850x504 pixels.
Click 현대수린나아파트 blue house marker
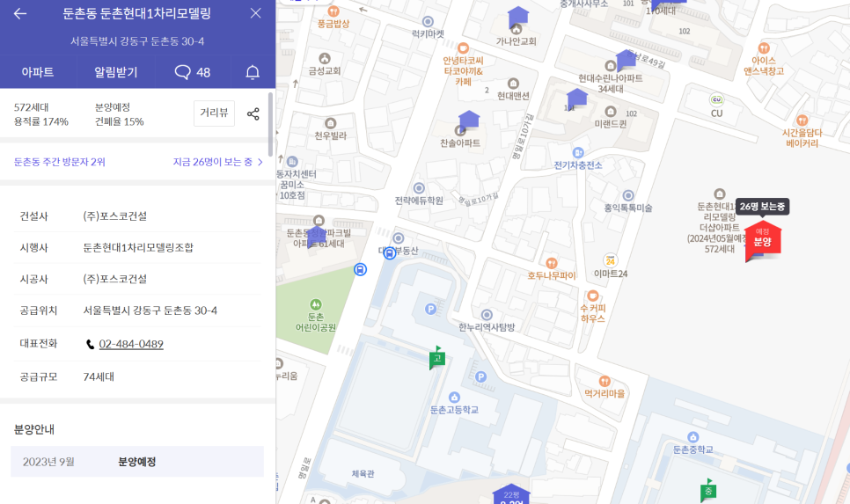(627, 60)
